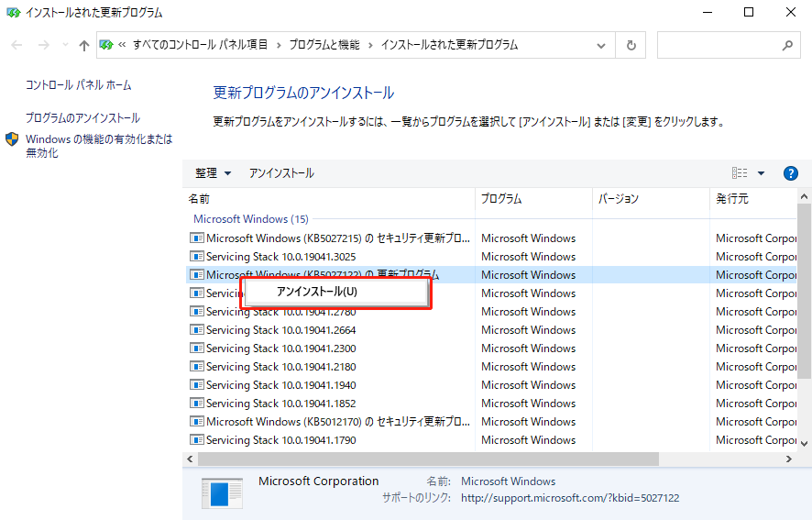The image size is (812, 520).
Task: Click details pane Microsoft Corporation thumbnail
Action: 222,493
